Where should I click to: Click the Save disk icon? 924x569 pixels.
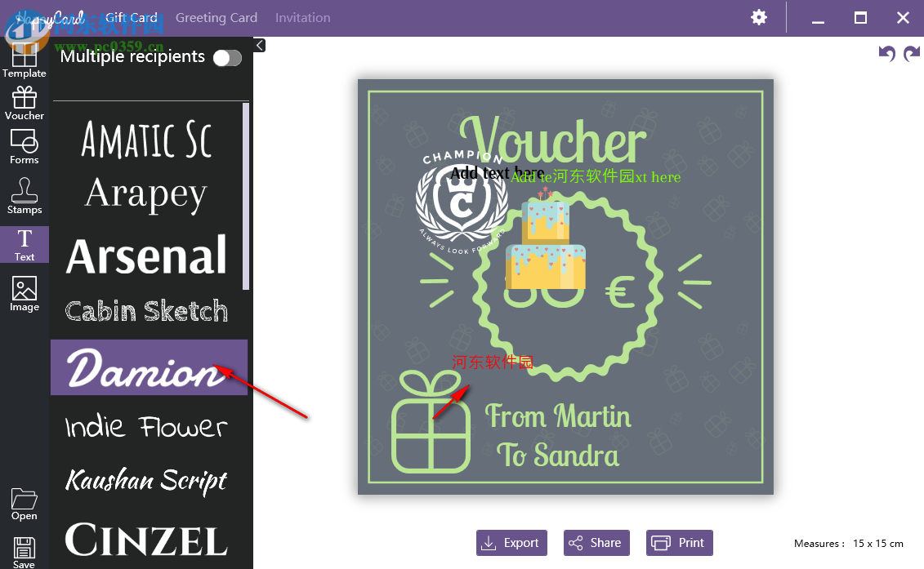pyautogui.click(x=25, y=553)
